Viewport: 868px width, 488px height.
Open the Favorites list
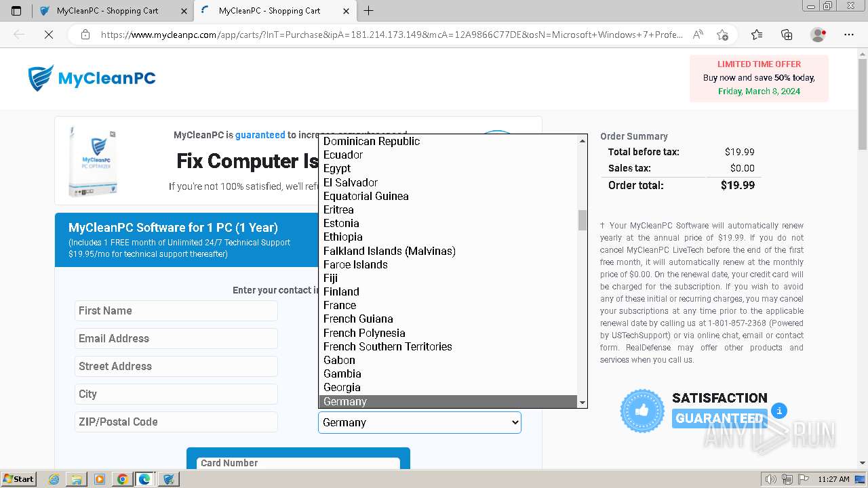click(x=757, y=35)
